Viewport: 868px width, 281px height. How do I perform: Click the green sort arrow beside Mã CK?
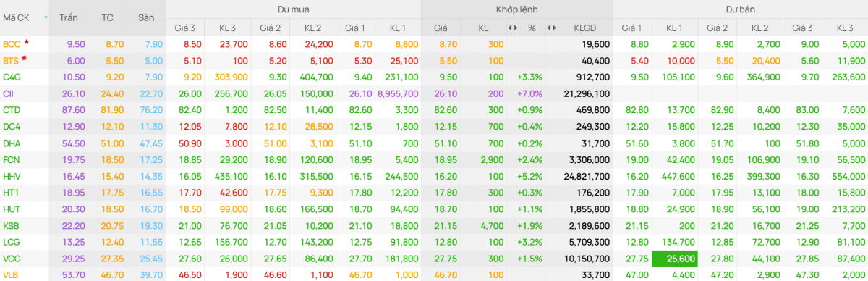(46, 16)
